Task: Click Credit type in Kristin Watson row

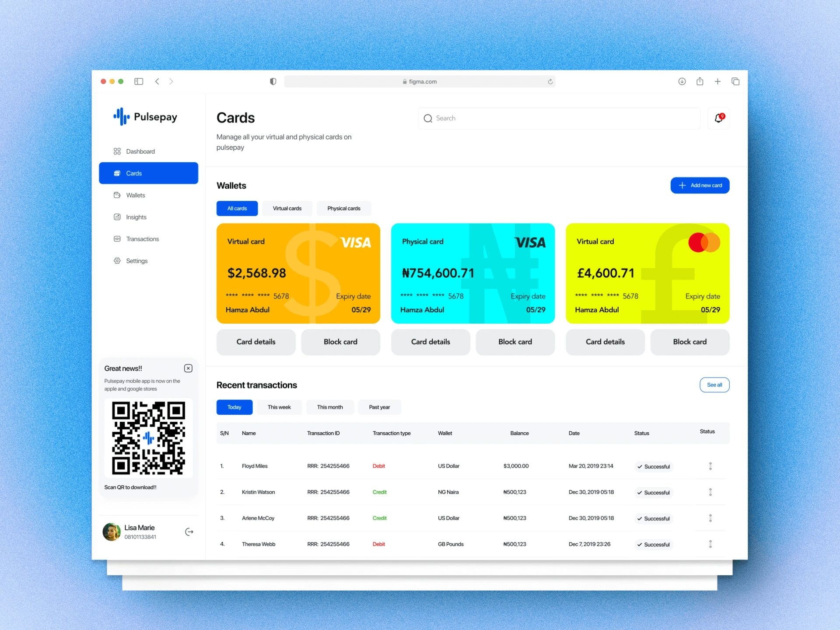Action: point(380,492)
